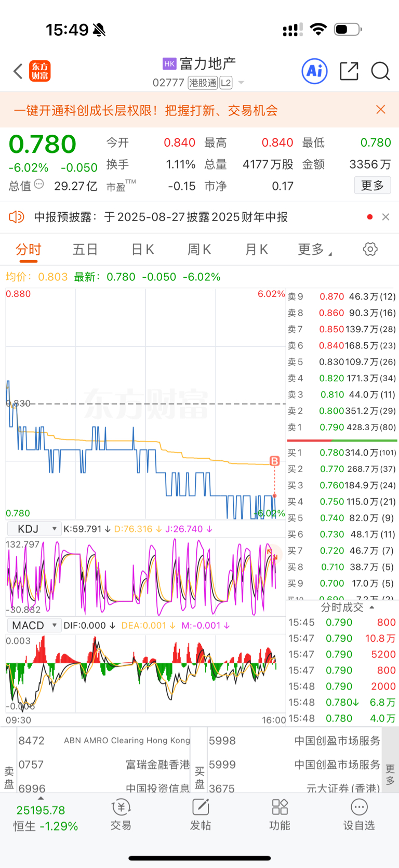Tap the 富力地产 stock title
The height and width of the screenshot is (868, 399).
(208, 63)
